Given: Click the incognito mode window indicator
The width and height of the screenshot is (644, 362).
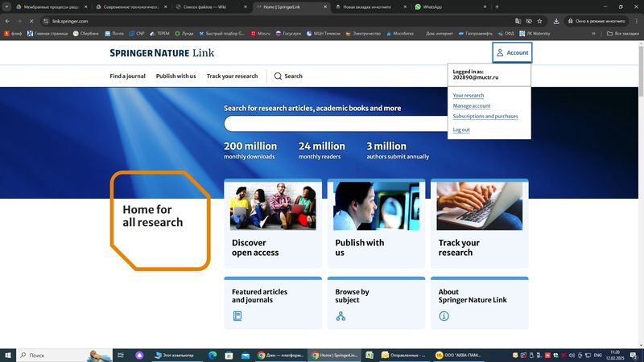Looking at the screenshot, I should pos(597,21).
